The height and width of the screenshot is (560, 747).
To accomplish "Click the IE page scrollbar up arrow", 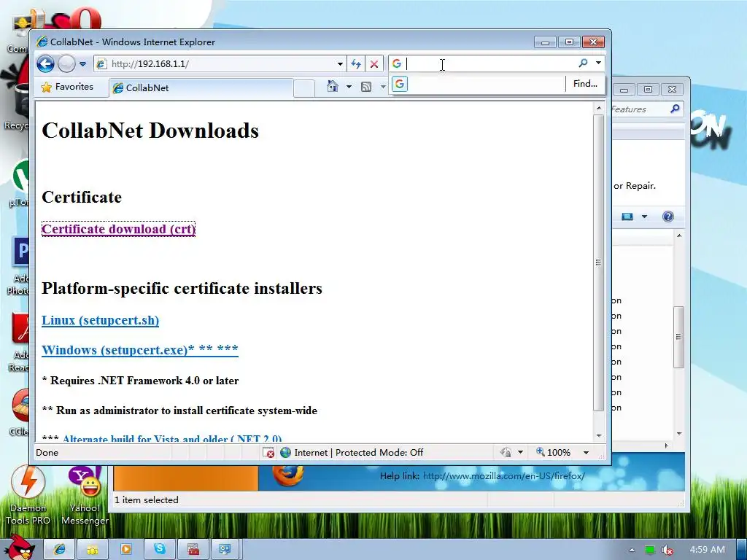I will 599,108.
